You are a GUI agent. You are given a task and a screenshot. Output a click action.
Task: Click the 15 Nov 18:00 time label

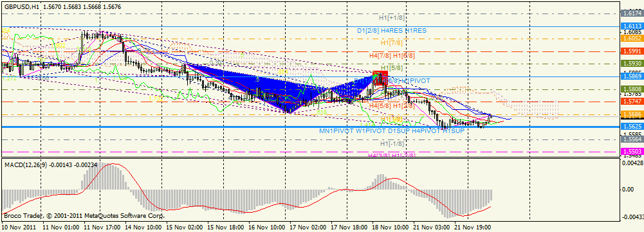[225, 227]
